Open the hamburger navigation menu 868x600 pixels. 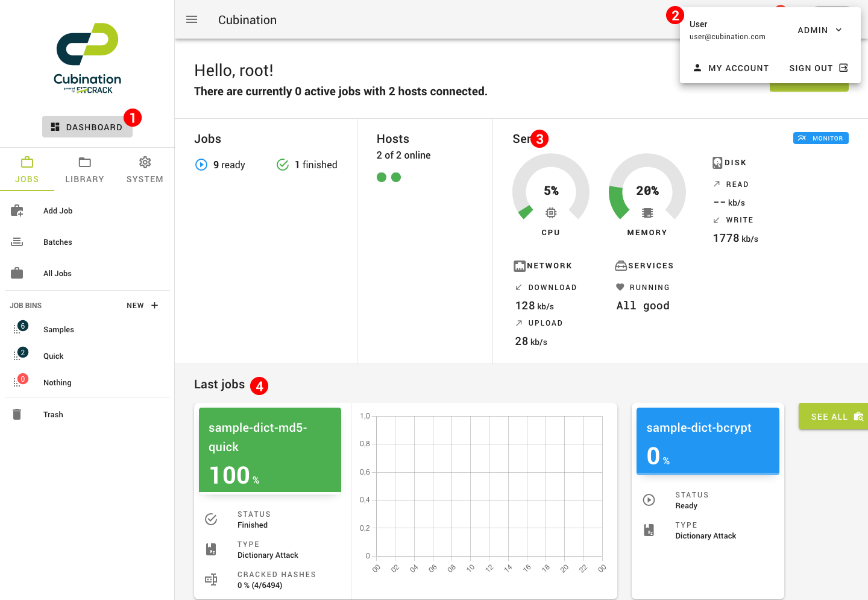click(x=192, y=19)
